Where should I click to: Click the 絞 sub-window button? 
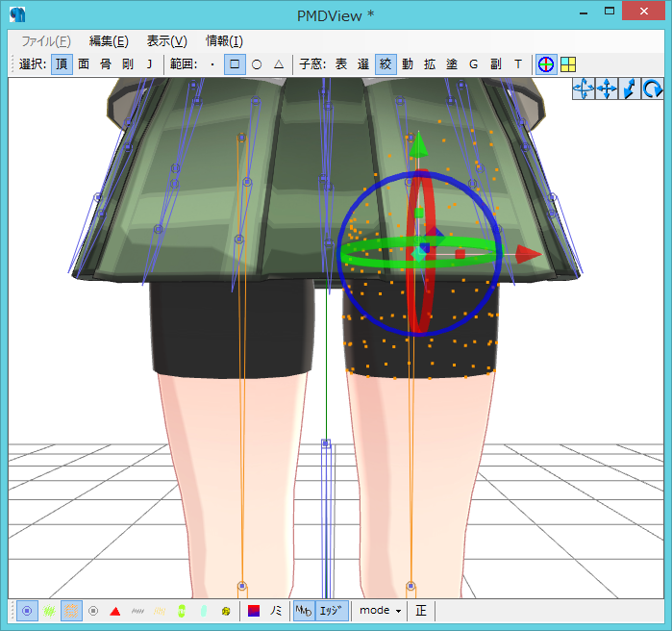point(386,64)
